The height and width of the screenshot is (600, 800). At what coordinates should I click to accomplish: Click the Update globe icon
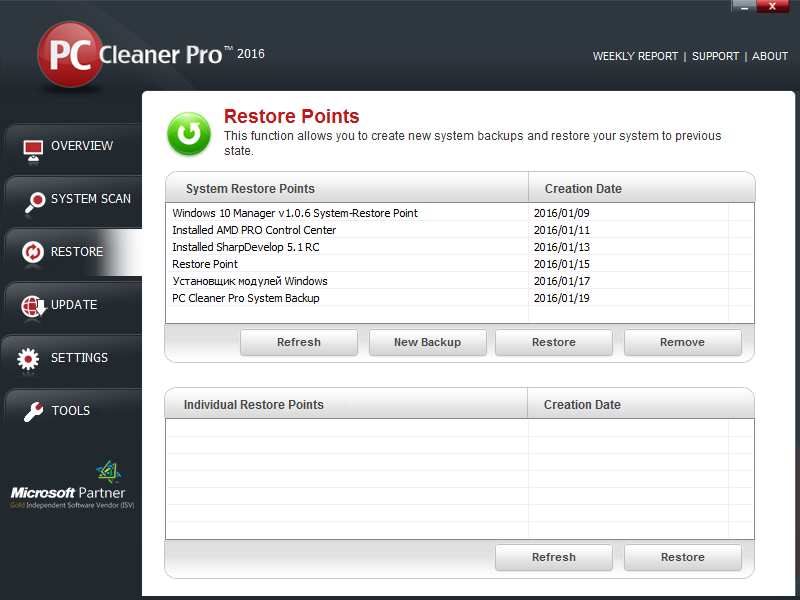pos(33,306)
